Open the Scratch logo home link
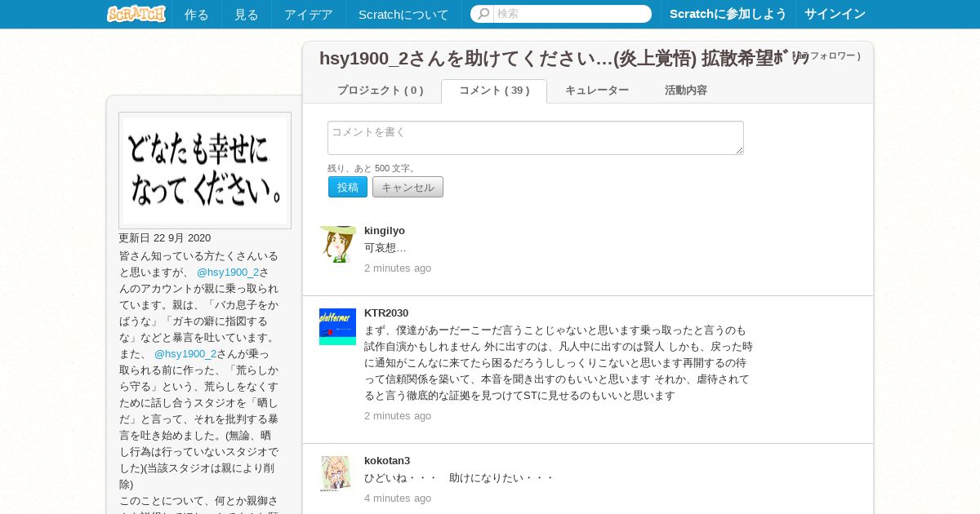The image size is (980, 514). click(x=136, y=14)
